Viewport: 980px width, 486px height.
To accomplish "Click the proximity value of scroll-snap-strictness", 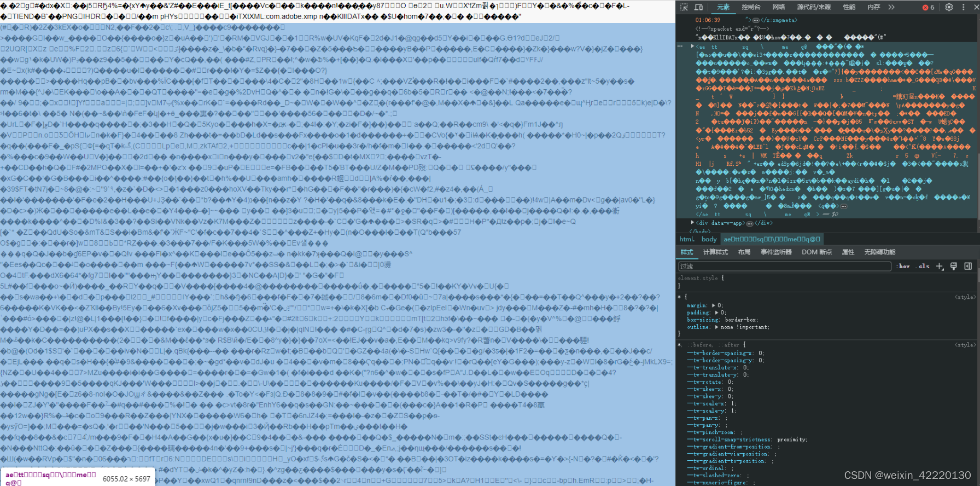I will 791,439.
